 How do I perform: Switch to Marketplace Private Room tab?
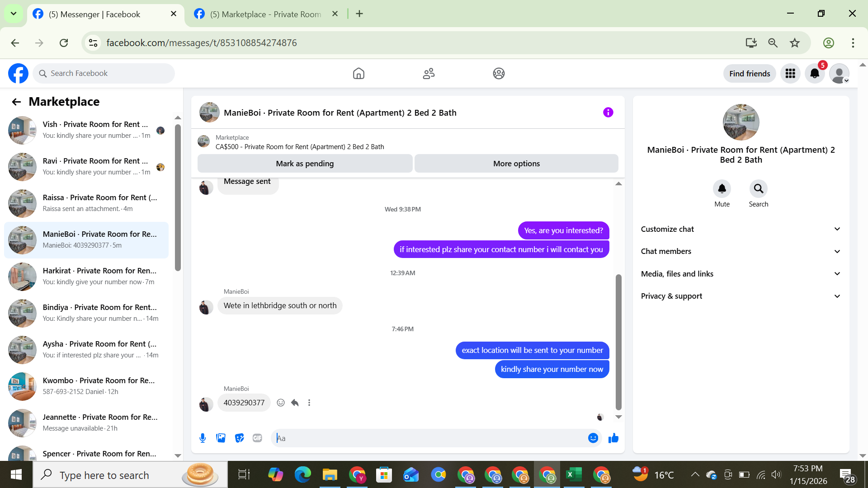point(266,14)
